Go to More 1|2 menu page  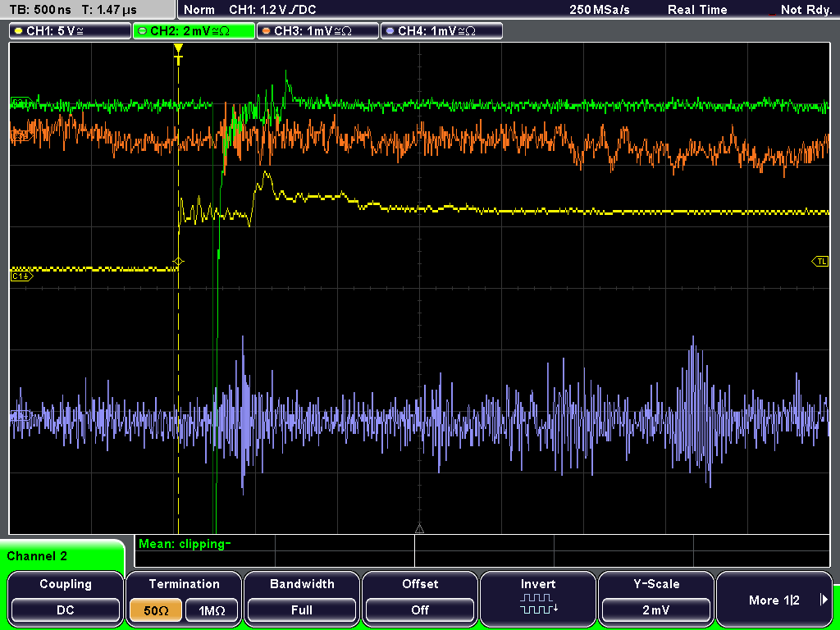(774, 598)
